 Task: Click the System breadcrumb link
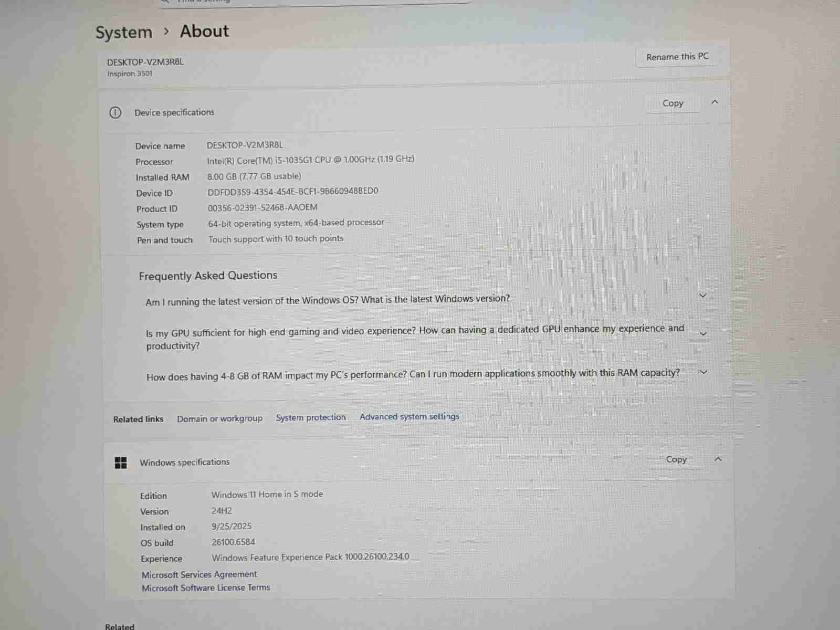coord(124,33)
